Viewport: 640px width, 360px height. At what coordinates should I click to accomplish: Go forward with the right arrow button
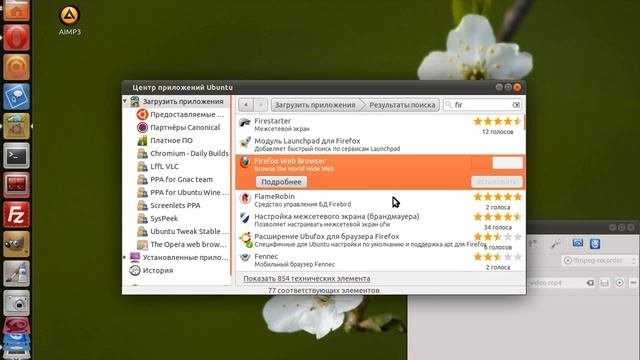[x=260, y=105]
